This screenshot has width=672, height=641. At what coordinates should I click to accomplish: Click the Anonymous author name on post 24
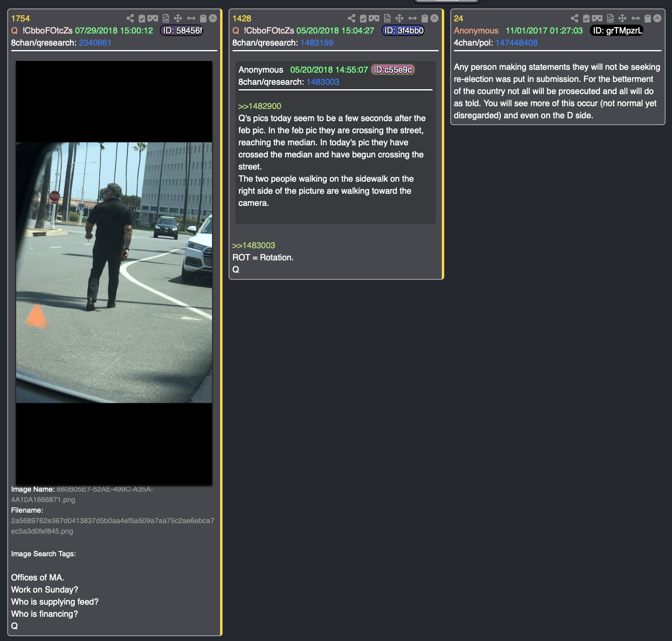[476, 31]
